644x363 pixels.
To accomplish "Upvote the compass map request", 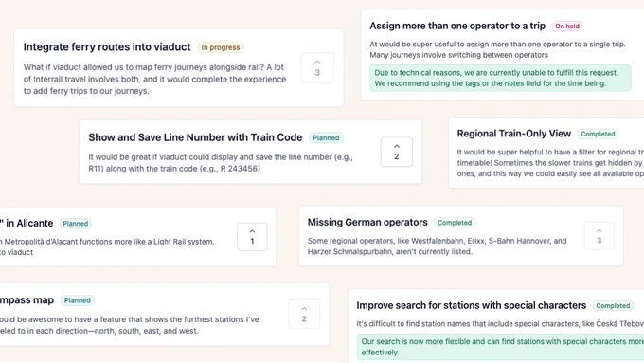I will click(x=304, y=314).
